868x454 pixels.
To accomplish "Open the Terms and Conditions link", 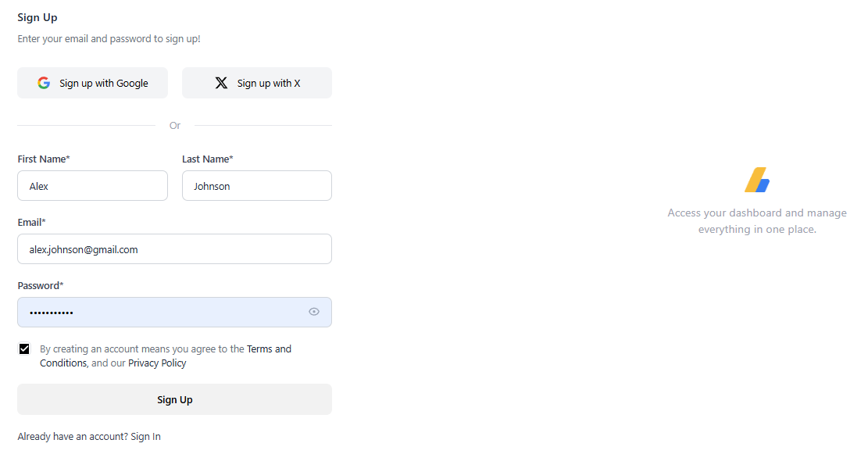I will coord(269,349).
